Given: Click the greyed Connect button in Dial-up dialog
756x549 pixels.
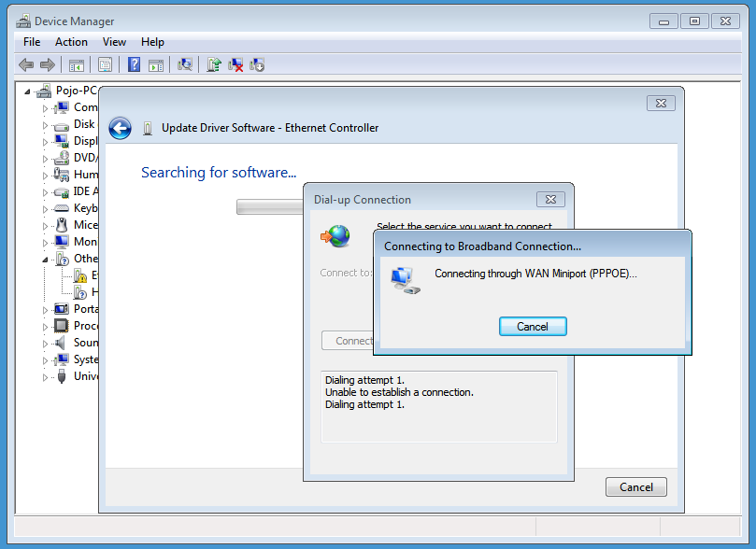Looking at the screenshot, I should click(349, 341).
